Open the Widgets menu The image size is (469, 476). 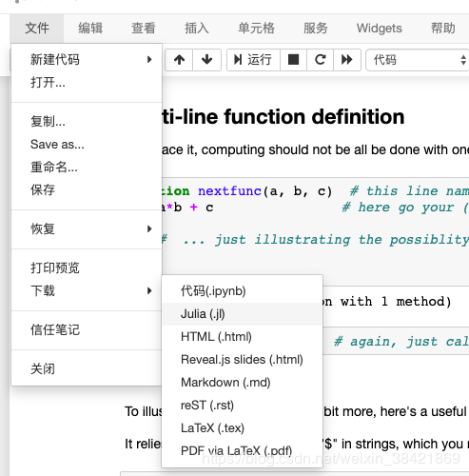380,29
